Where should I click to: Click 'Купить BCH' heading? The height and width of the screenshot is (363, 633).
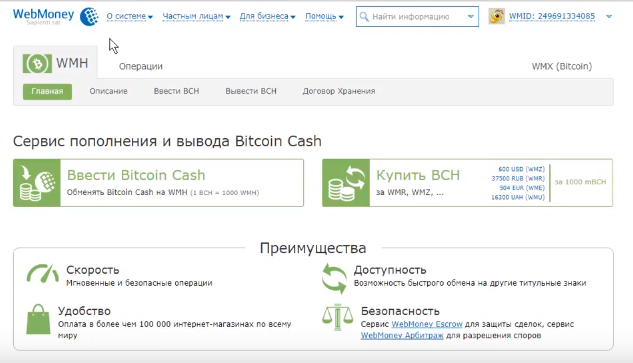click(x=418, y=175)
